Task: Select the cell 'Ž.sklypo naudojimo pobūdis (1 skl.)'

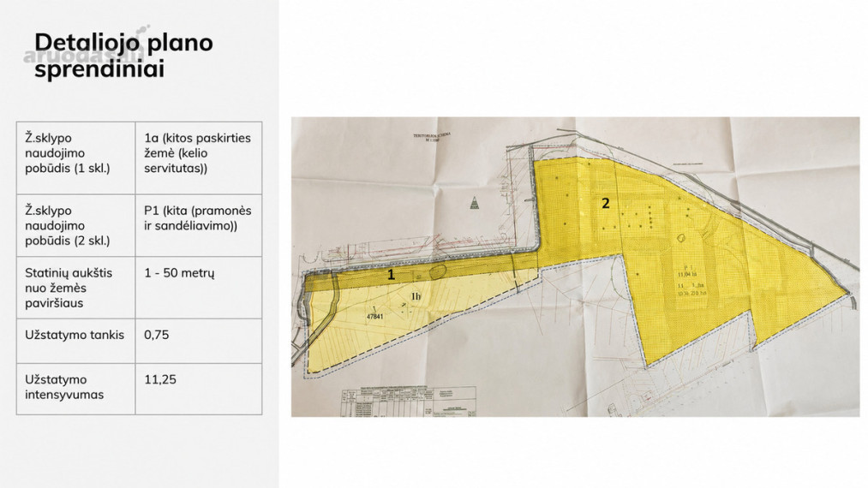Action: (76, 158)
